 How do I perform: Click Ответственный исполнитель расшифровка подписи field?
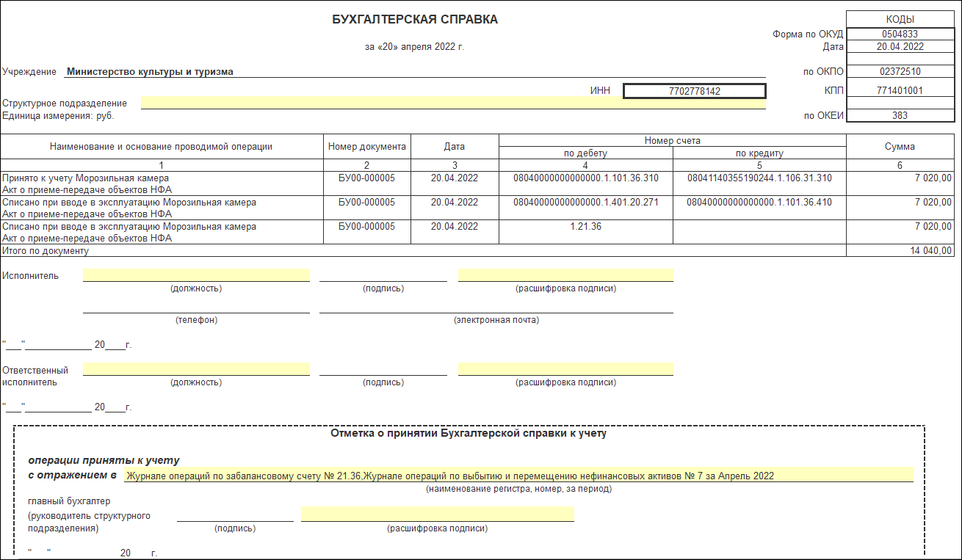565,369
